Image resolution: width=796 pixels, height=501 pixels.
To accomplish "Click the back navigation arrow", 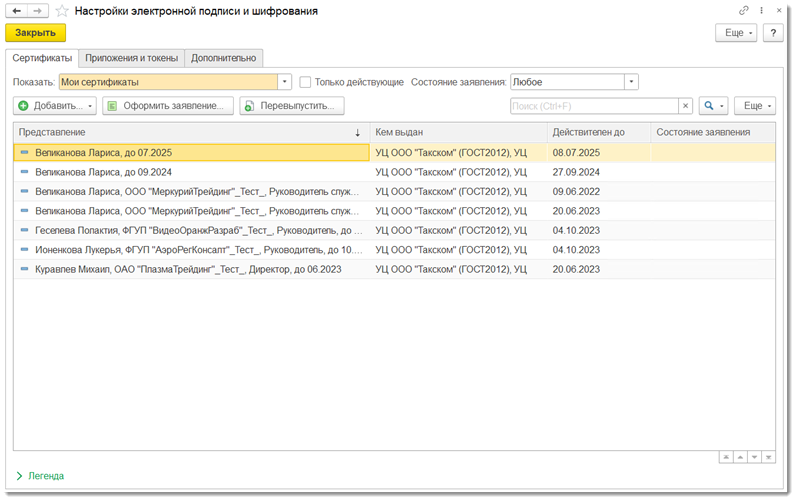I will coord(17,11).
